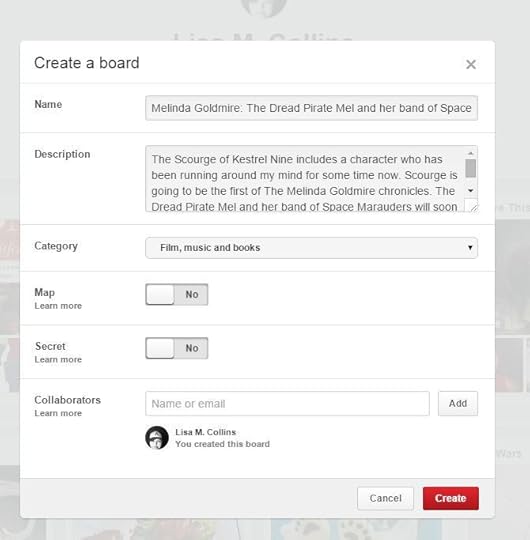This screenshot has width=530, height=540.
Task: Open Learn more link under Map
Action: (x=58, y=306)
